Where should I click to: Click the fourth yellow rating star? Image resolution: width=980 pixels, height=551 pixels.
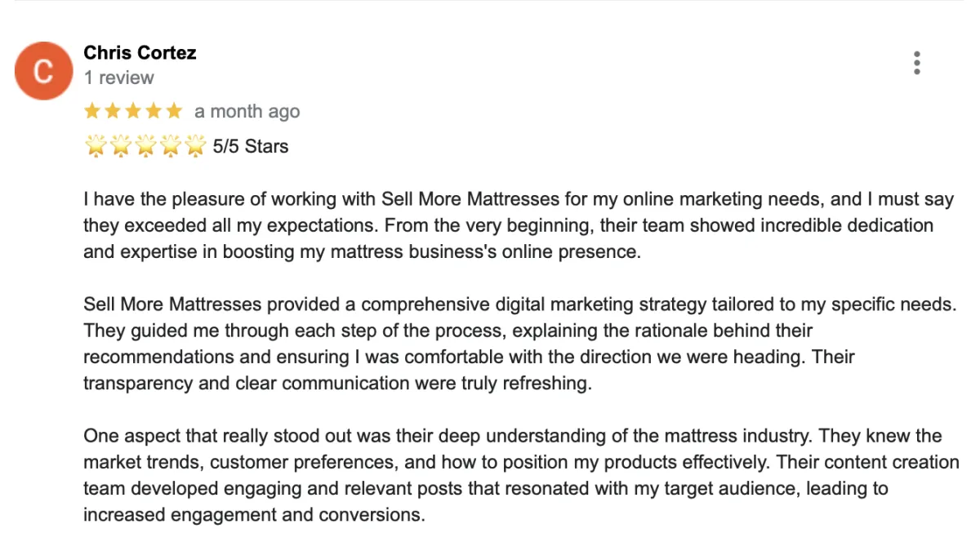pyautogui.click(x=154, y=111)
